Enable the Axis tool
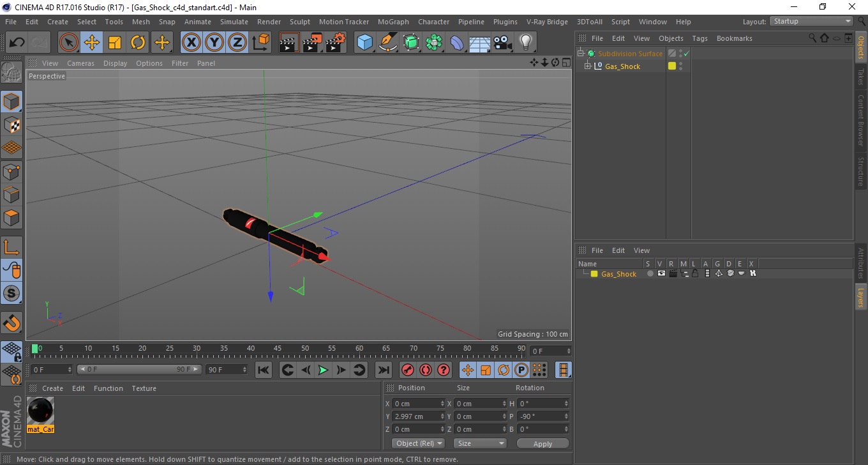The width and height of the screenshot is (868, 465). coord(11,247)
